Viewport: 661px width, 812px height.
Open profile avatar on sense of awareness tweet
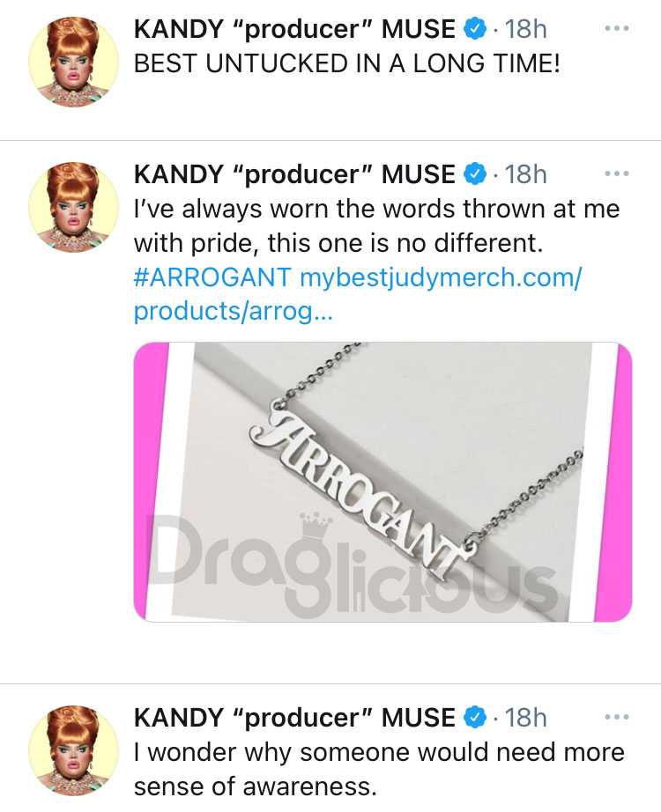click(73, 750)
